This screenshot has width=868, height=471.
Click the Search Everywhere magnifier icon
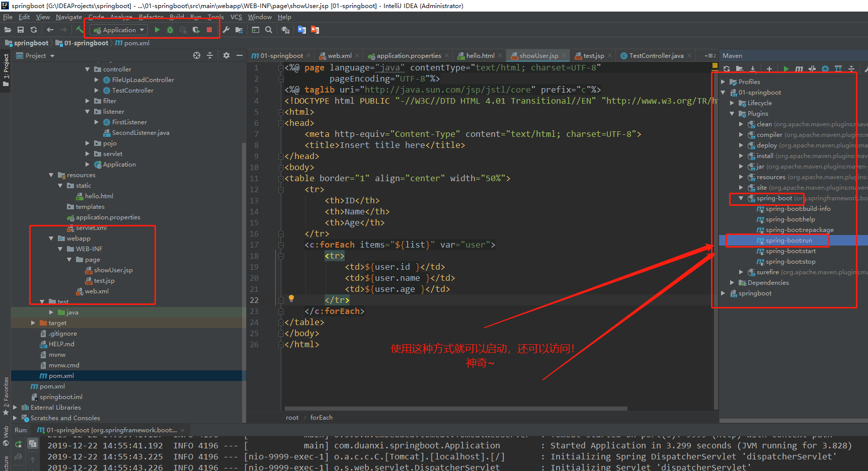pyautogui.click(x=269, y=30)
